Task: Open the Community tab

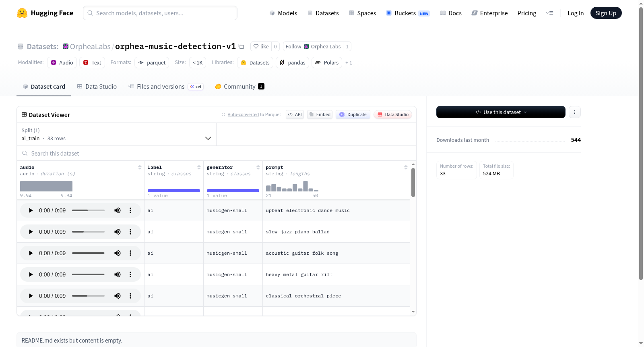Action: 239,87
